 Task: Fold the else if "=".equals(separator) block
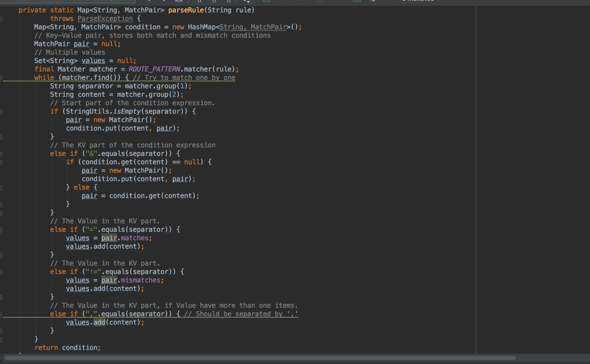(1, 230)
